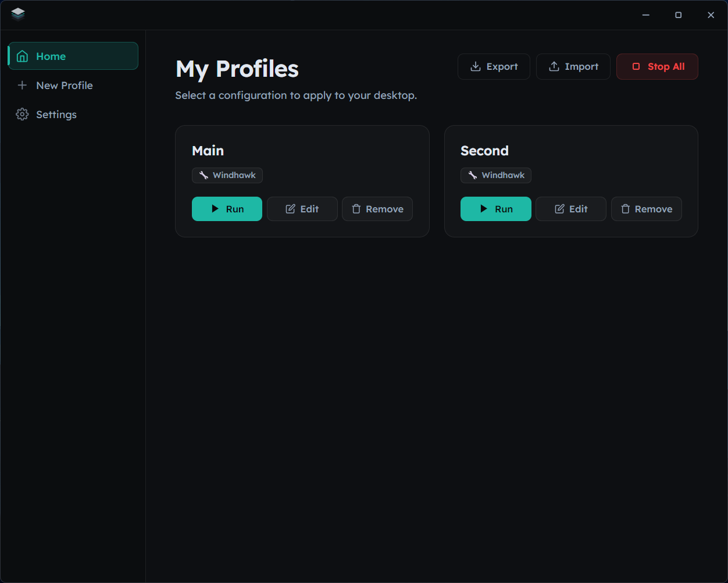The image size is (728, 583).
Task: Minimize the application window
Action: [645, 15]
